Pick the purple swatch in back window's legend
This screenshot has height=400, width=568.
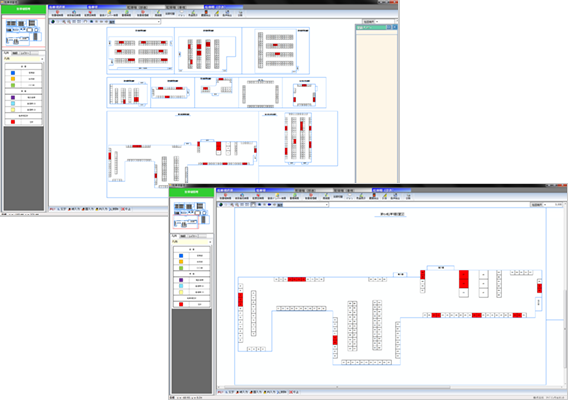pyautogui.click(x=13, y=97)
